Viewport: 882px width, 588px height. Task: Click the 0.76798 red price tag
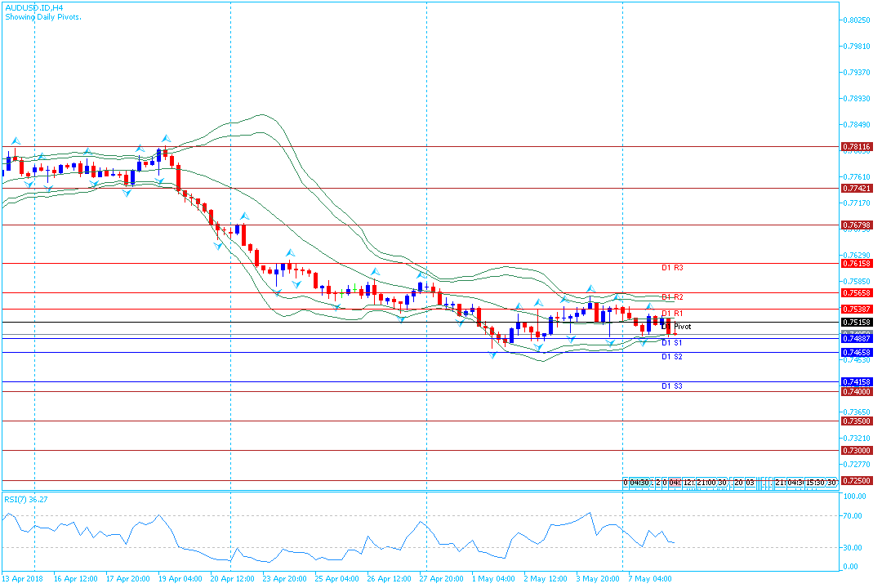point(856,225)
